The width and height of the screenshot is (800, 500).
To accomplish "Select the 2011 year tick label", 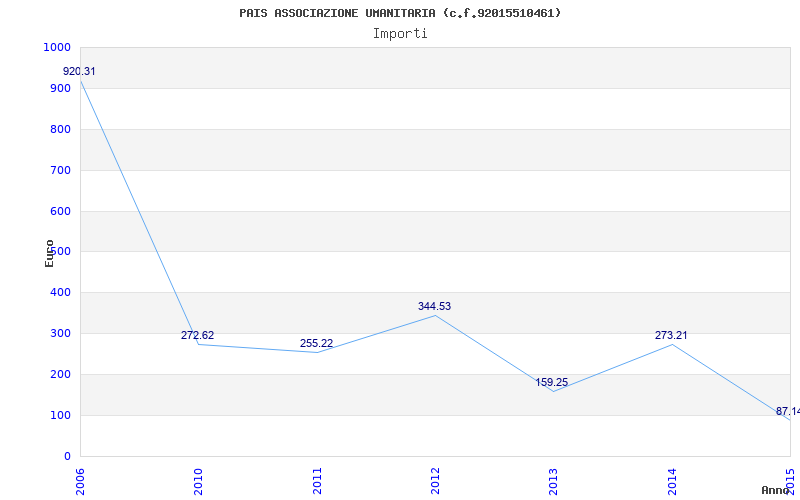I will coord(318,479).
